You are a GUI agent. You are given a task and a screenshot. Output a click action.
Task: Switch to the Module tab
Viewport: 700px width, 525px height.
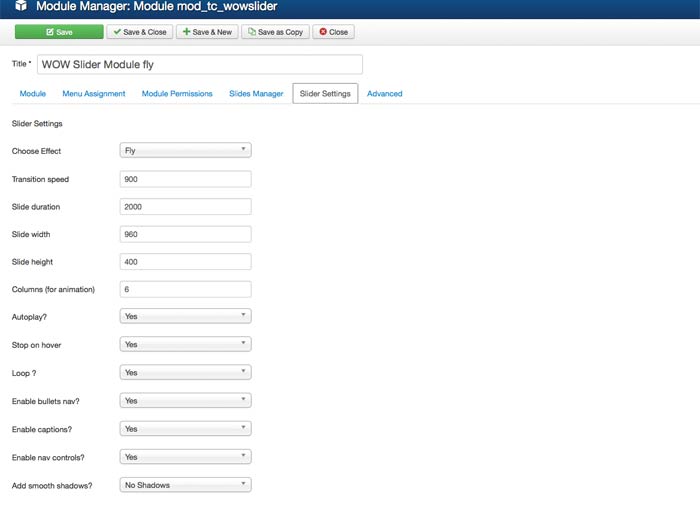click(x=33, y=94)
